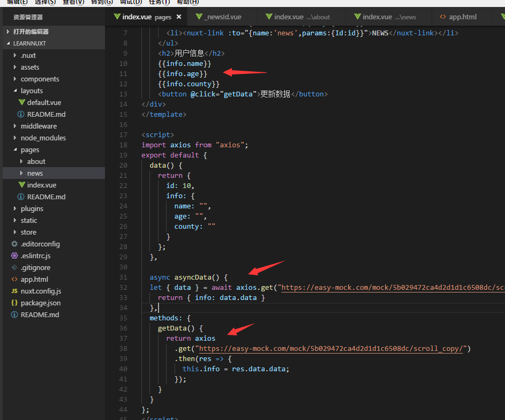Viewport: 505px width, 420px height.
Task: Click 'export default {' on line 19
Action: tap(174, 155)
